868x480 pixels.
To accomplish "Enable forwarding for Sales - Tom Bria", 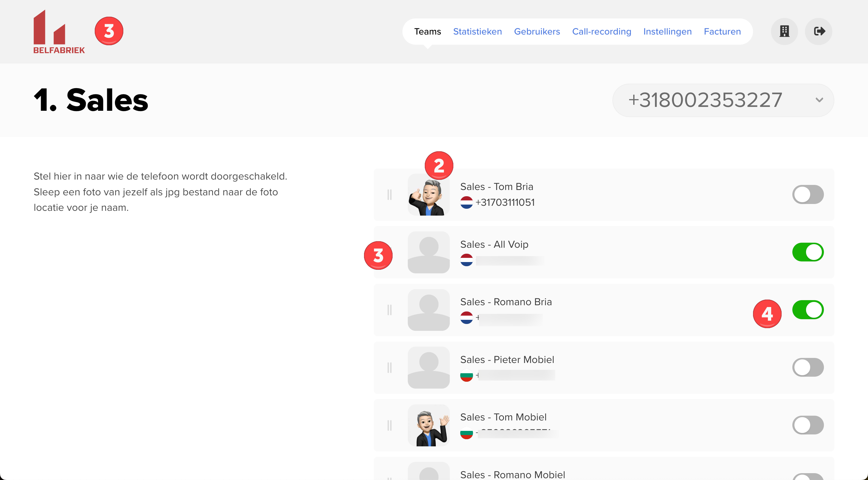I will pos(808,194).
